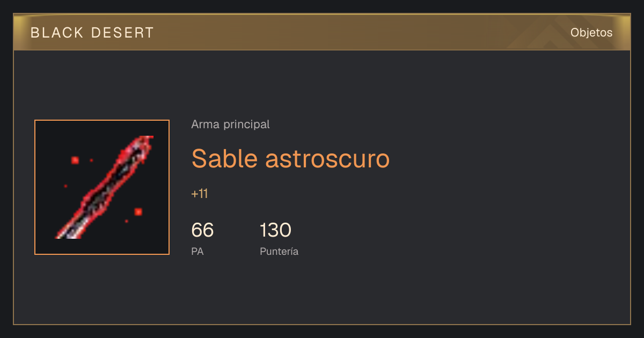Select the 66 PA stat value
This screenshot has width=644, height=338.
pos(202,230)
